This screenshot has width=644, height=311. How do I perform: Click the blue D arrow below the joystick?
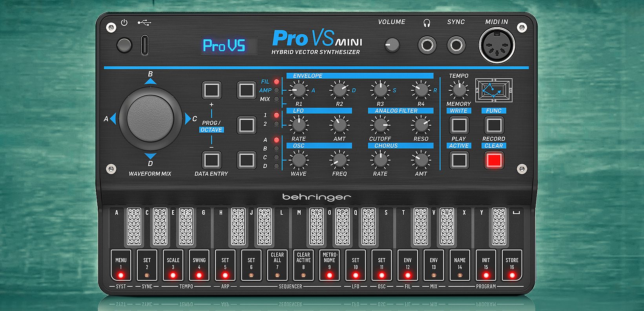coord(150,156)
